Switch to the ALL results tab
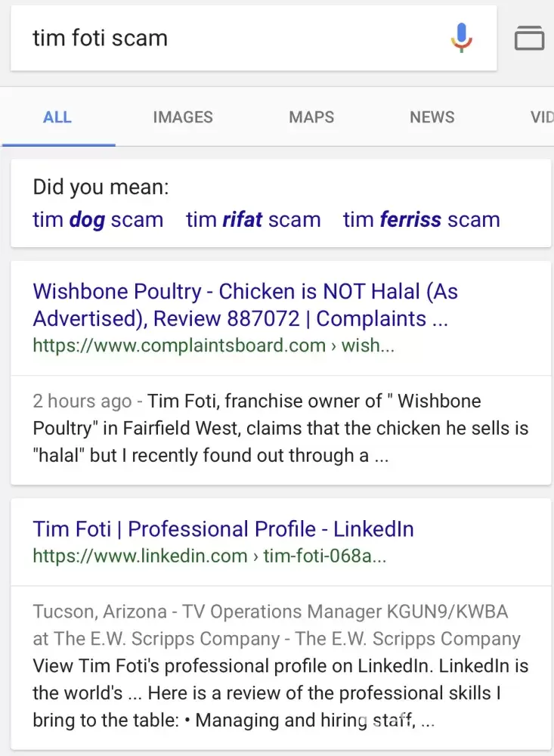This screenshot has width=554, height=756. [57, 117]
